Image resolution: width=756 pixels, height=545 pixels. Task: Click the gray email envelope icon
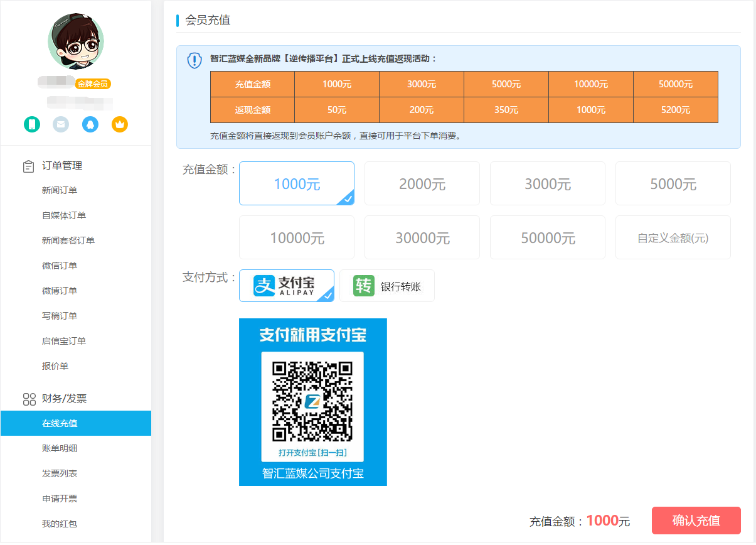(61, 124)
